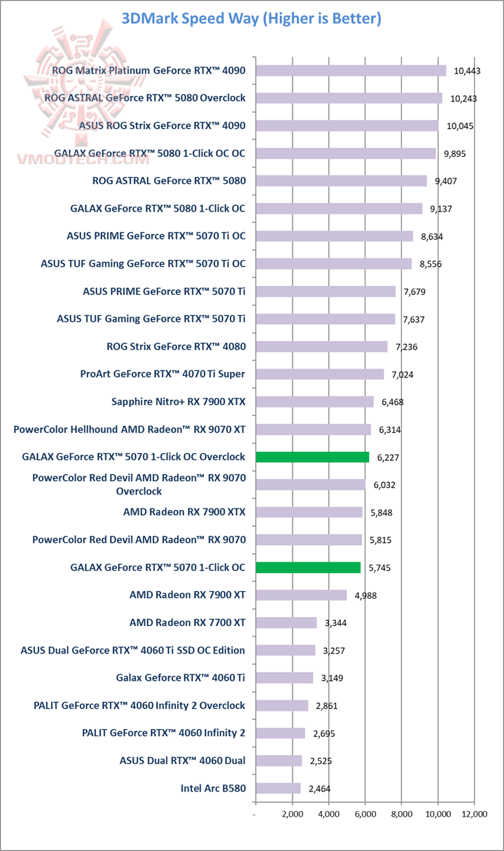Click the 7,236 score value
Screen dimensions: 504x851
pos(407,347)
